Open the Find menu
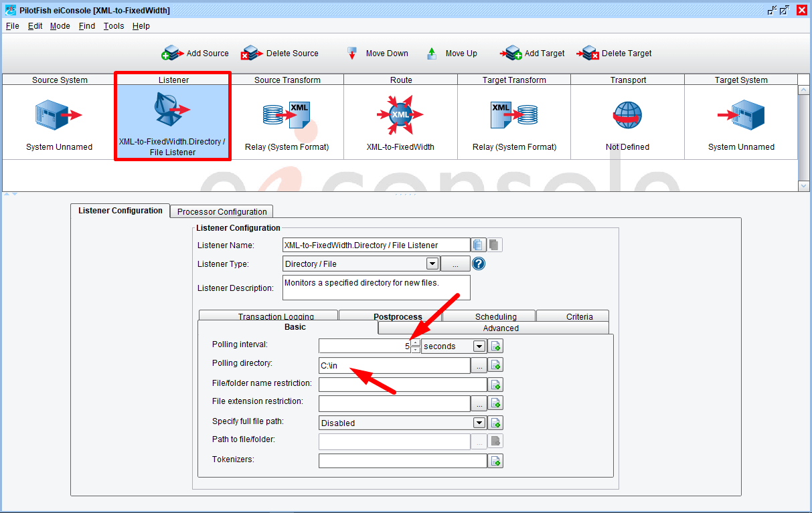This screenshot has height=513, width=812. [x=87, y=26]
